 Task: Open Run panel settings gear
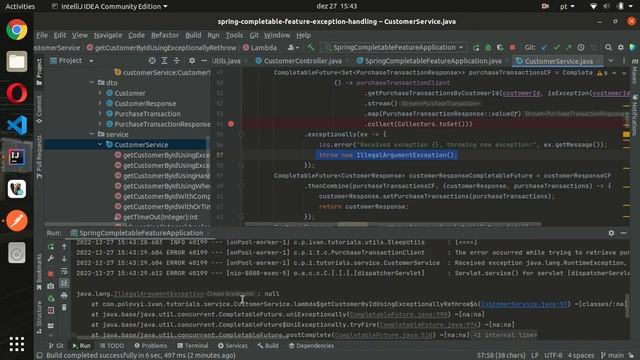pos(611,233)
